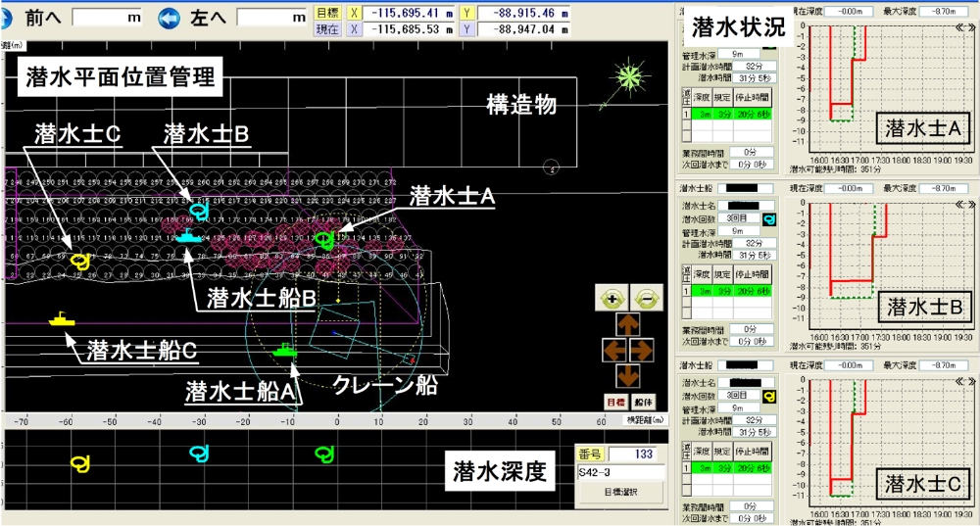Click the green crane ship boat marker
980x526 pixels.
pos(285,349)
